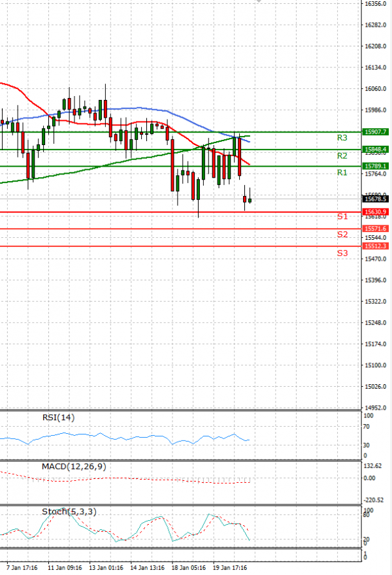392x575 pixels.
Task: Click the 15396.0 price axis value
Action: [x=376, y=280]
